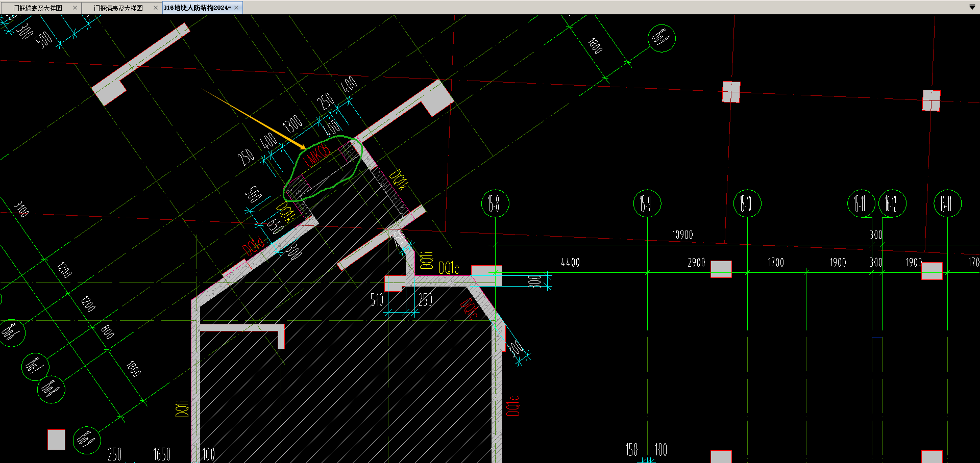Select the 150 dimension text
980x463 pixels.
pyautogui.click(x=632, y=450)
